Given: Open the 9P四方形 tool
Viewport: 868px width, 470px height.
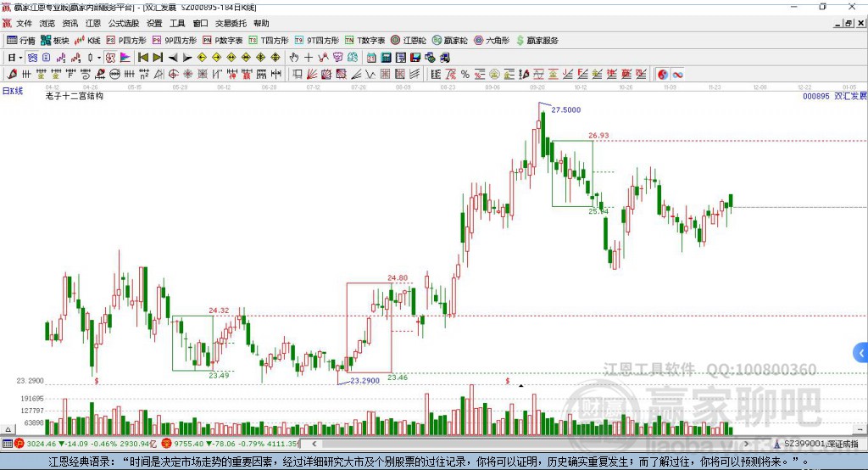Looking at the screenshot, I should pos(175,41).
